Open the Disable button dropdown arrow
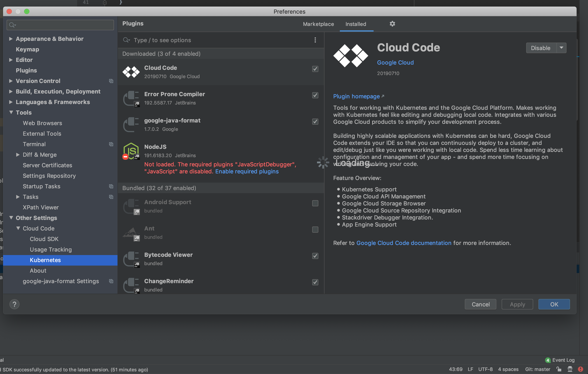This screenshot has height=374, width=588. 562,48
